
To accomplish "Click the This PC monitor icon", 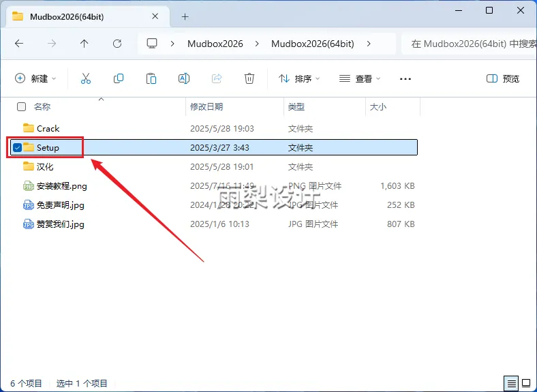I will [152, 44].
